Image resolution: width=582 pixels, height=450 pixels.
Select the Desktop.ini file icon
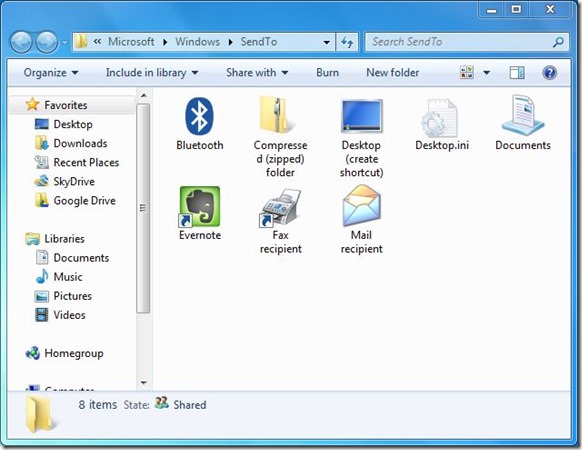(439, 118)
